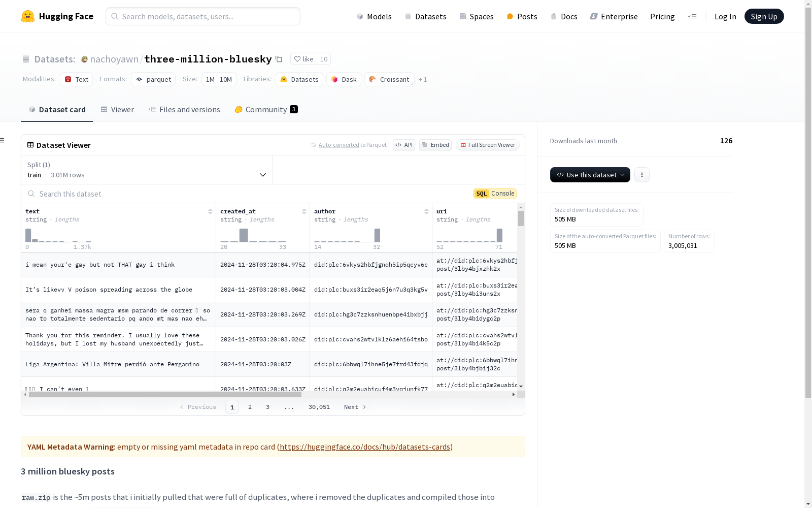Open the SQL Console

(x=495, y=194)
